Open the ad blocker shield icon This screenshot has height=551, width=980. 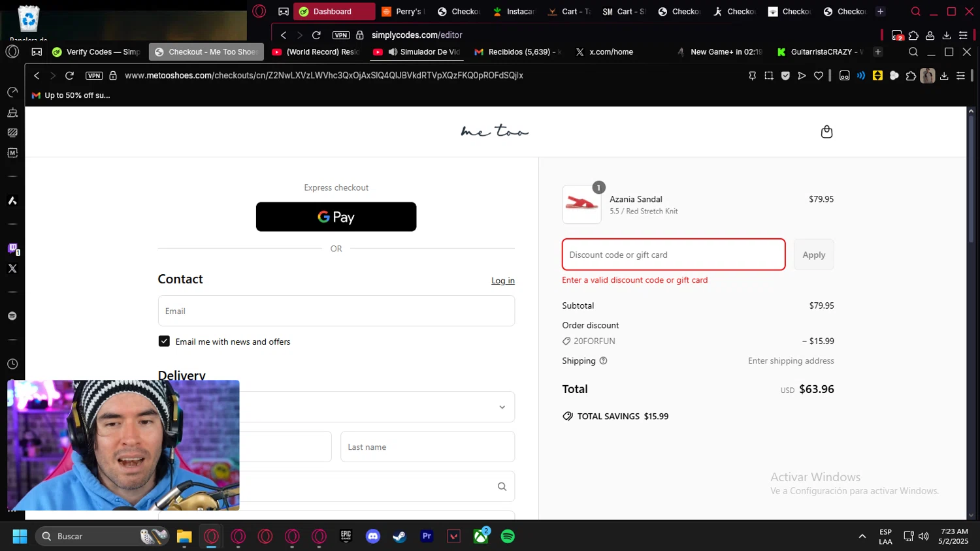tap(785, 76)
